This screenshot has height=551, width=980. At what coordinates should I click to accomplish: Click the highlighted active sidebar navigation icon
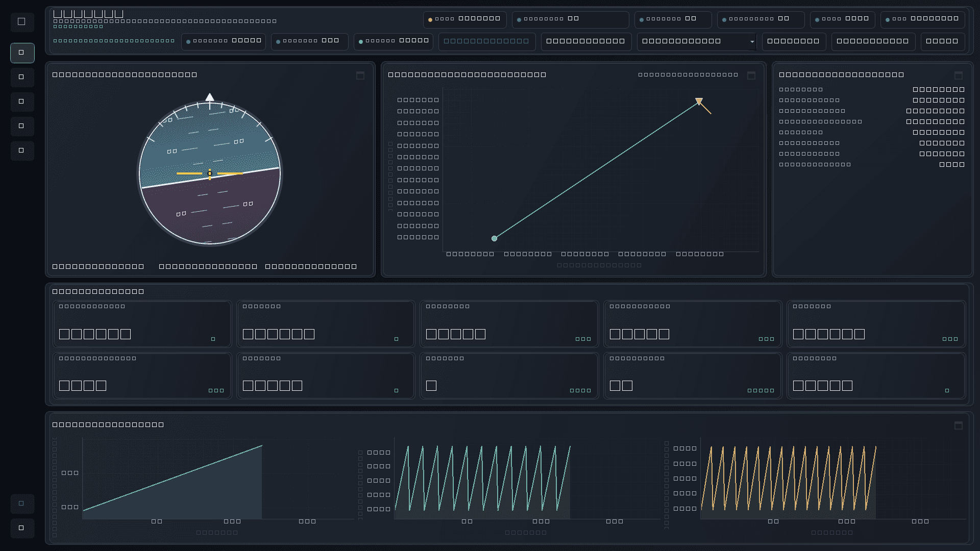22,53
